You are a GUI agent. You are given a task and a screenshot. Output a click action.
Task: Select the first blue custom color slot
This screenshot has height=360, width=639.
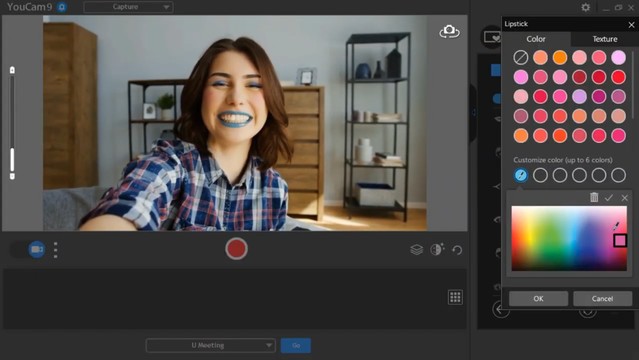coord(521,175)
